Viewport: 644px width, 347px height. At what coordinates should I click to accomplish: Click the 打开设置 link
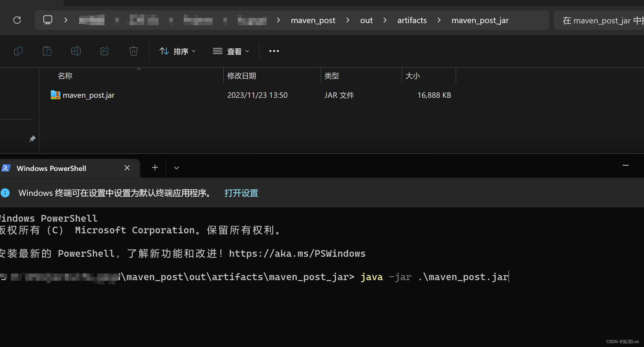241,193
